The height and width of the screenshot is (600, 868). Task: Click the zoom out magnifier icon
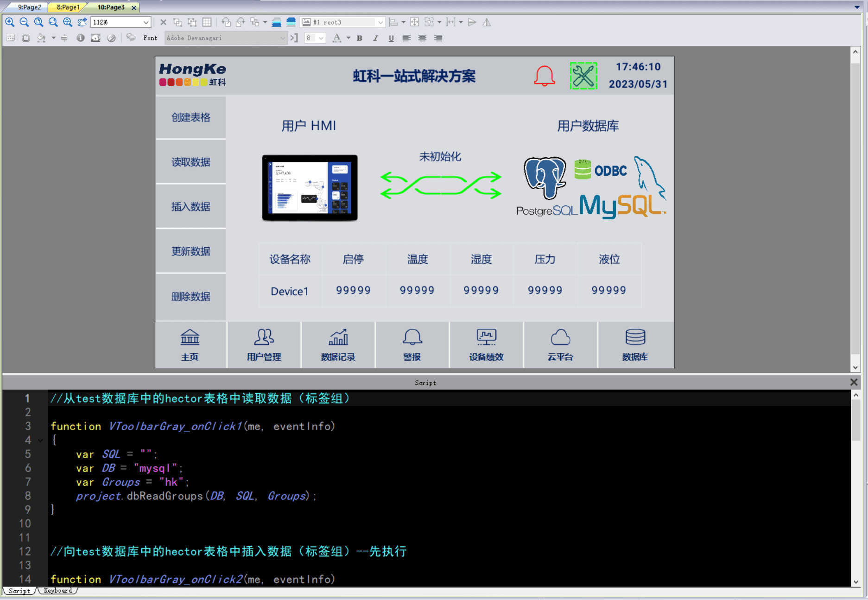[24, 22]
